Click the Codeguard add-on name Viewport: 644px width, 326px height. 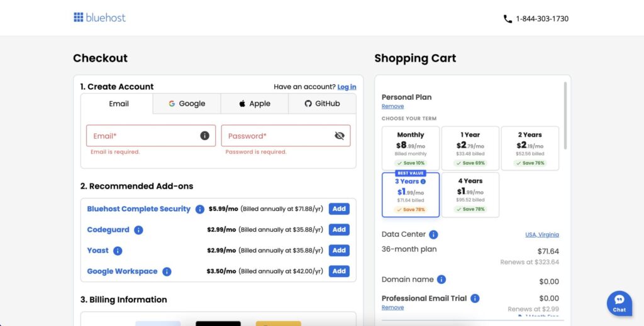(x=108, y=230)
